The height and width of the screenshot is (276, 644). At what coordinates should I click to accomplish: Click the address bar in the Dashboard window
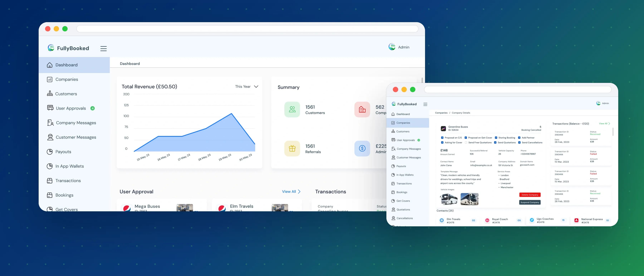tap(247, 29)
